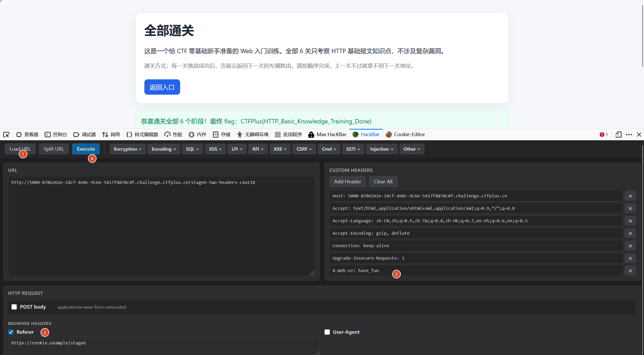644x355 pixels.
Task: Open the Style Editor (样式编辑器) tab
Action: [142, 135]
